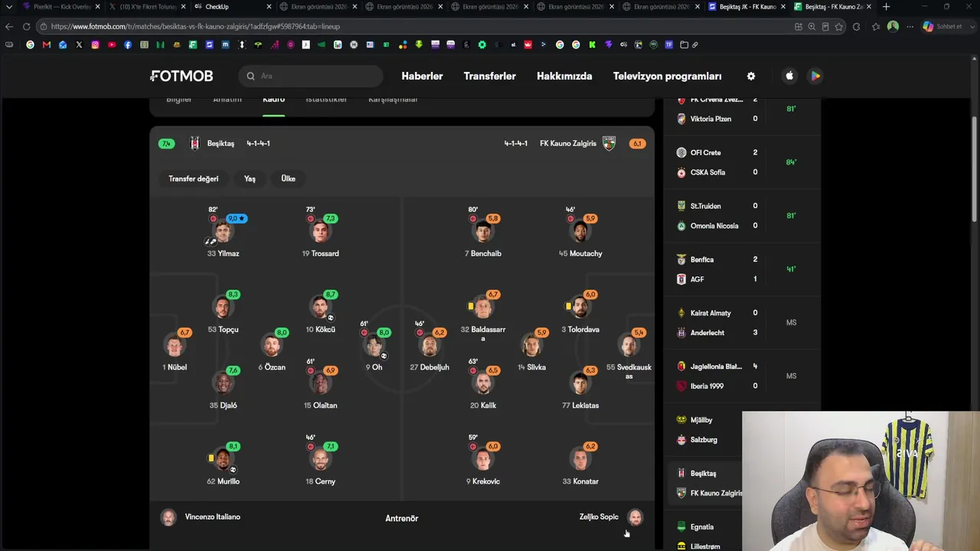
Task: Click the FK Kauno Zalgiris crest
Action: [609, 143]
